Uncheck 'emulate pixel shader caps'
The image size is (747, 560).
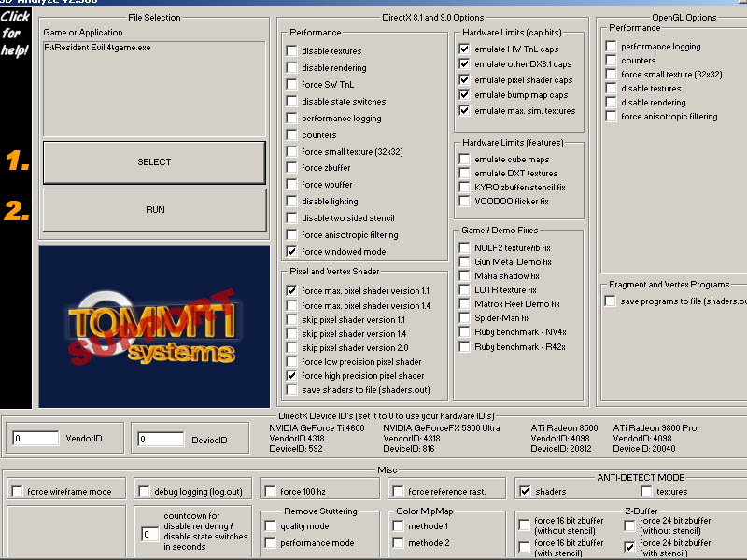coord(464,79)
